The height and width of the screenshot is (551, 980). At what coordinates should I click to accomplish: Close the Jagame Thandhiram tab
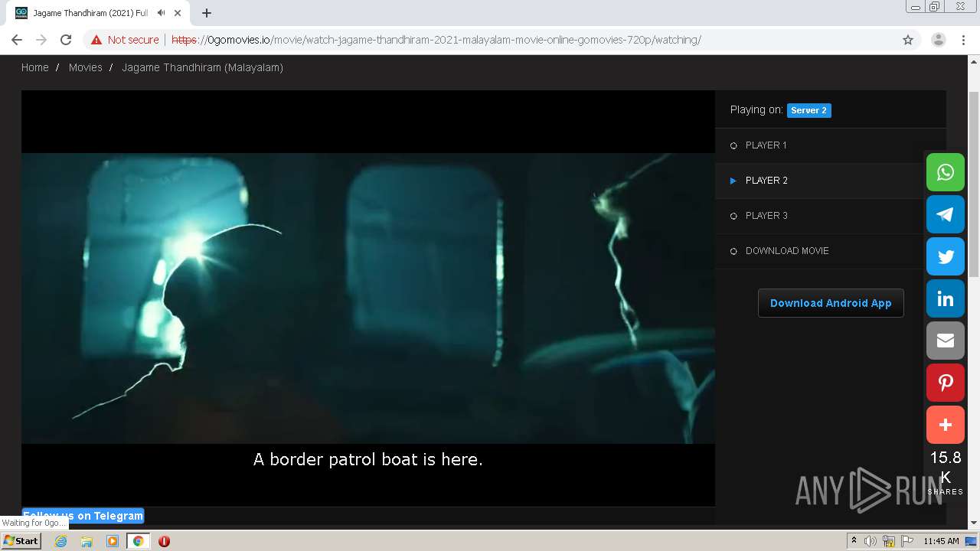point(178,13)
